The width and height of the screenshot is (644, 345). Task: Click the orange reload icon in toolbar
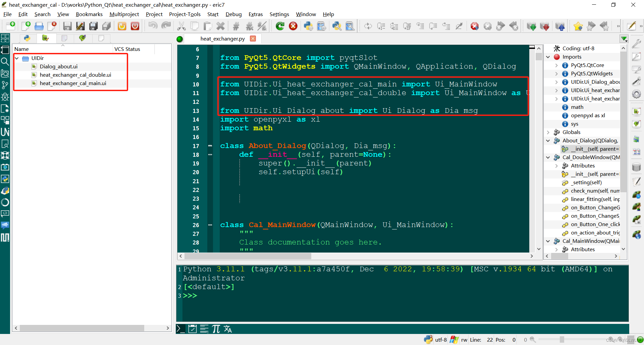coord(122,26)
